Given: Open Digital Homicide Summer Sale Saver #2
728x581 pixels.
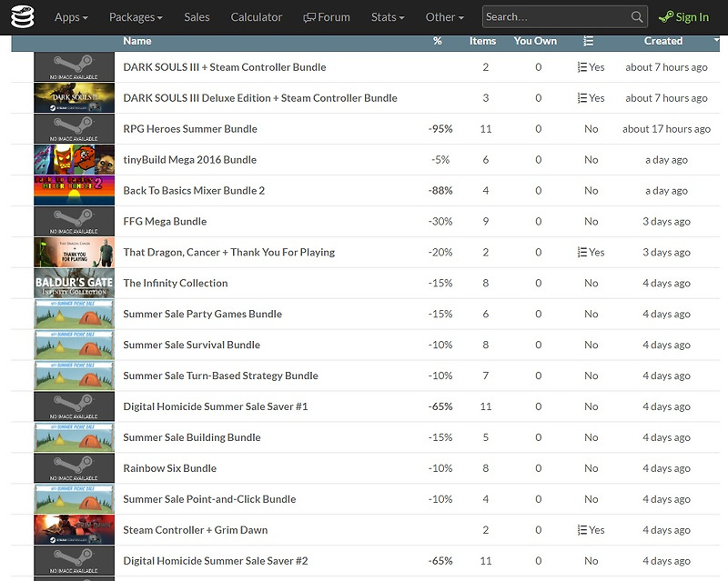Looking at the screenshot, I should pyautogui.click(x=216, y=561).
